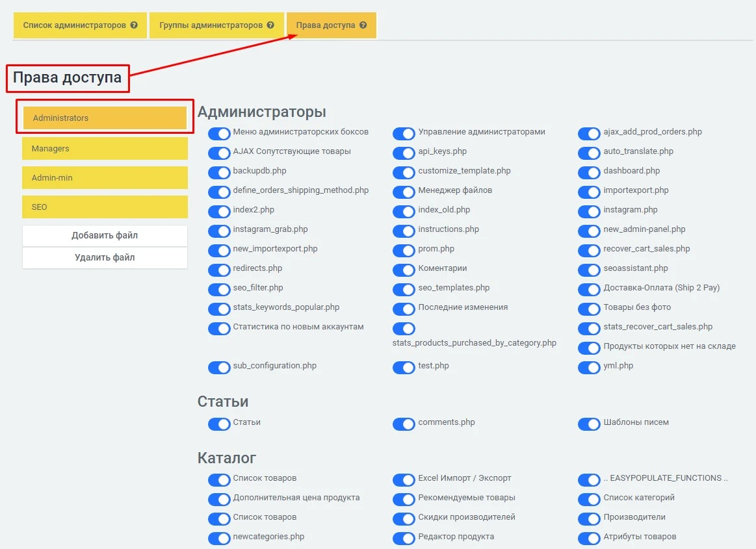Toggle dashboard.php access switch

589,173
